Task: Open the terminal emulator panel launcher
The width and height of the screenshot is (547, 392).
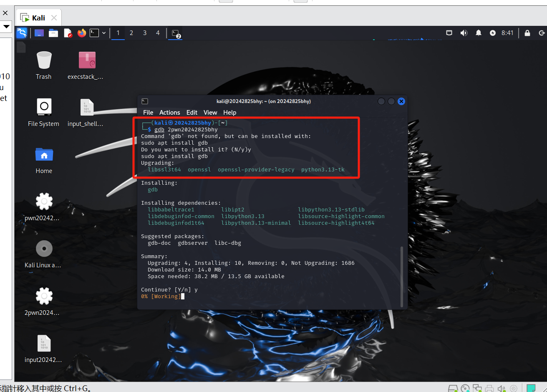Action: point(95,33)
